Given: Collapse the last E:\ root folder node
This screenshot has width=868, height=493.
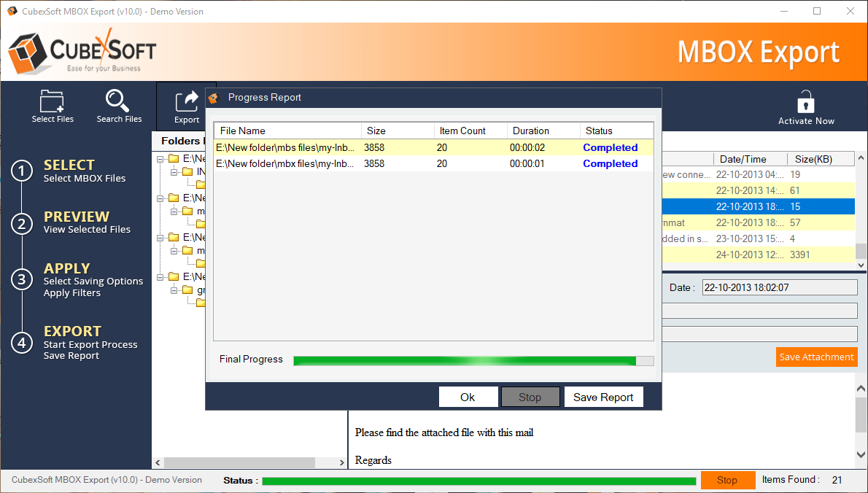Looking at the screenshot, I should click(x=160, y=276).
